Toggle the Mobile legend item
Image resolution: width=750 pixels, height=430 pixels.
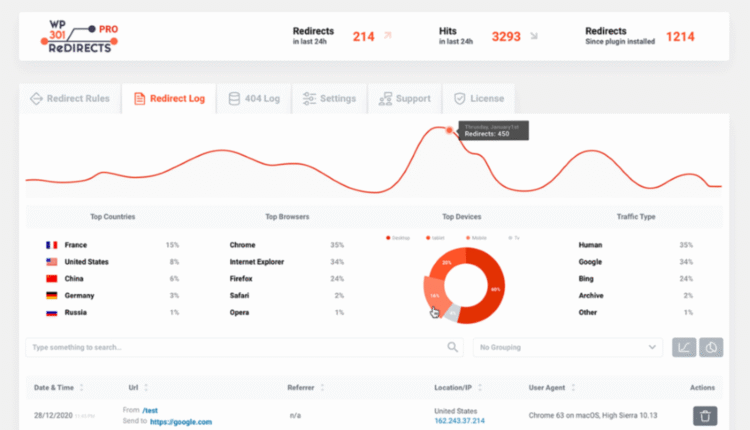[476, 238]
